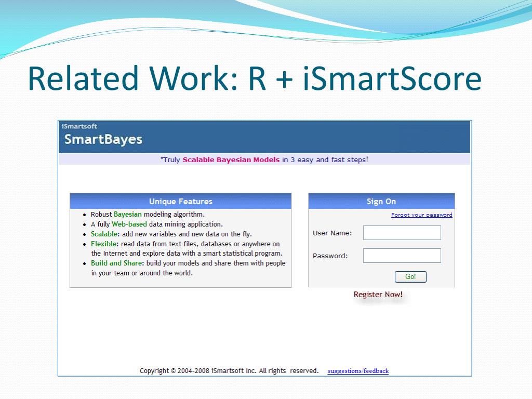The width and height of the screenshot is (532, 399).
Task: Click the slide title Related Work: R + iSmartScore
Action: [x=255, y=78]
